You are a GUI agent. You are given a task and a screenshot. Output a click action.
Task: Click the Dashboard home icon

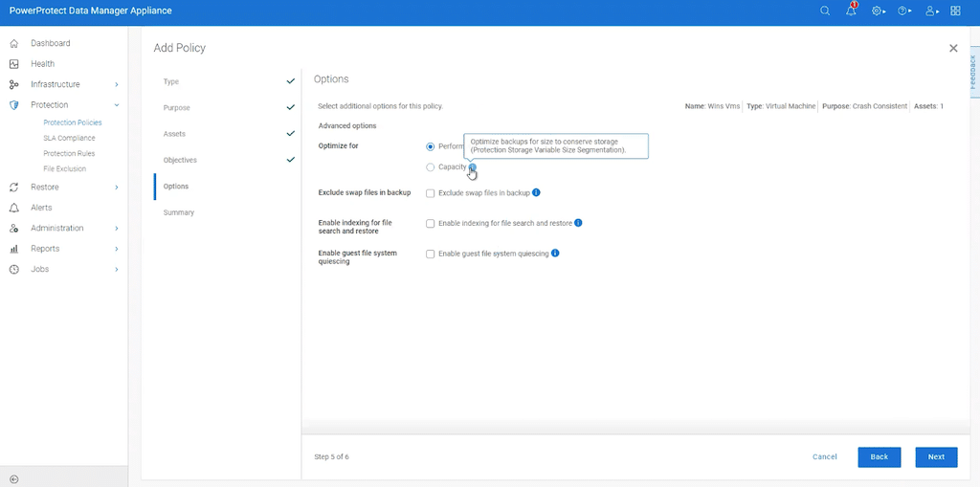coord(14,43)
